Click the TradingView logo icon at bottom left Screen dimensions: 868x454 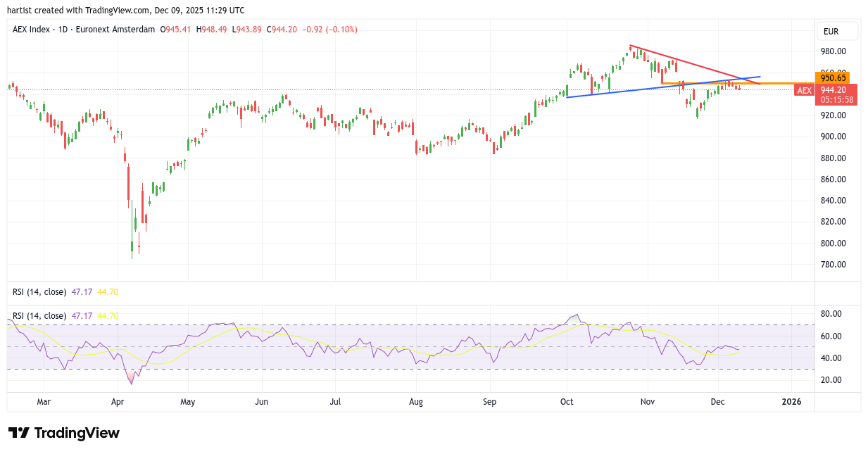click(19, 433)
